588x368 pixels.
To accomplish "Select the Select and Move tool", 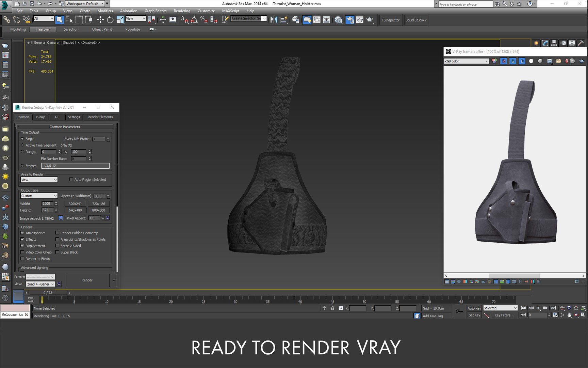I will [x=100, y=20].
